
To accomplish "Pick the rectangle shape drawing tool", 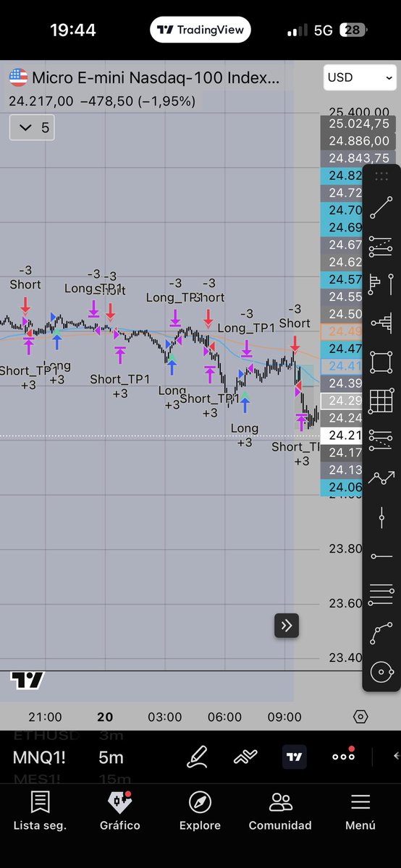I will pos(381,361).
